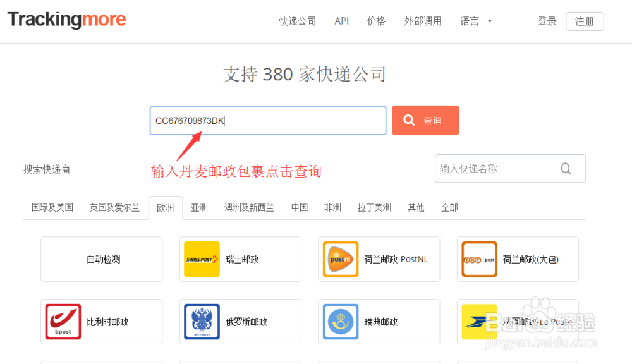Select the 俄罗斯邮政 eagle logo

click(x=202, y=322)
